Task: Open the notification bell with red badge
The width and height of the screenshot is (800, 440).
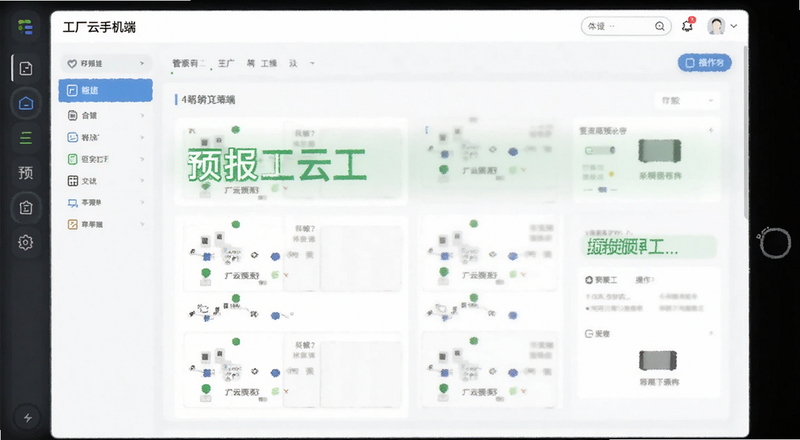Action: coord(688,26)
